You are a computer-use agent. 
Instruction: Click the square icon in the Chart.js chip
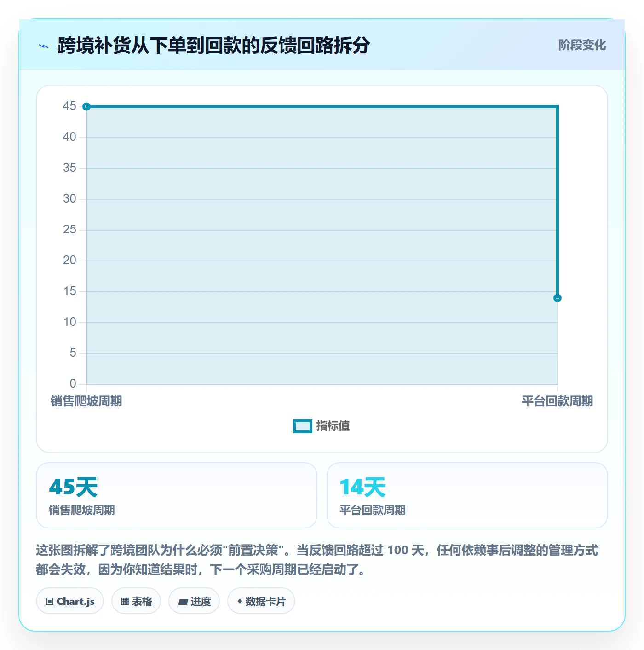click(x=50, y=602)
